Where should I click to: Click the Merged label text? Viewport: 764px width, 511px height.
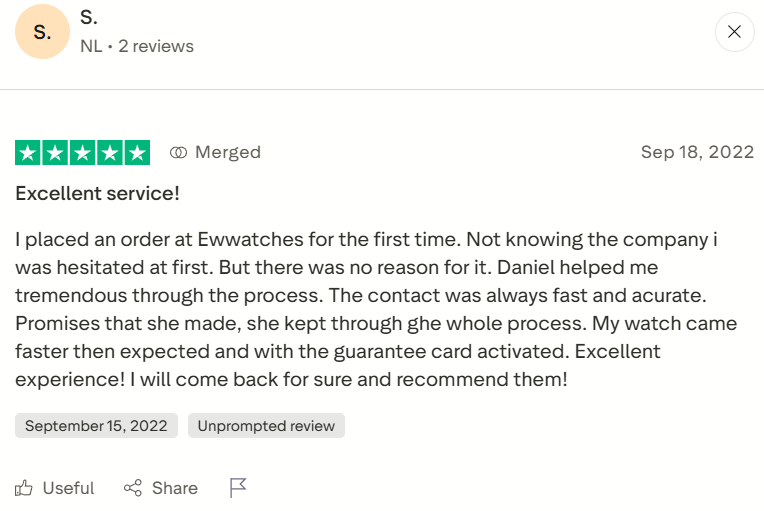point(228,153)
